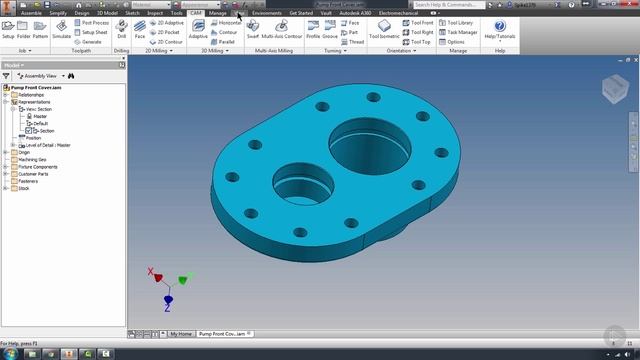The height and width of the screenshot is (360, 640).
Task: Select Parallel 3D milling
Action: pos(223,42)
